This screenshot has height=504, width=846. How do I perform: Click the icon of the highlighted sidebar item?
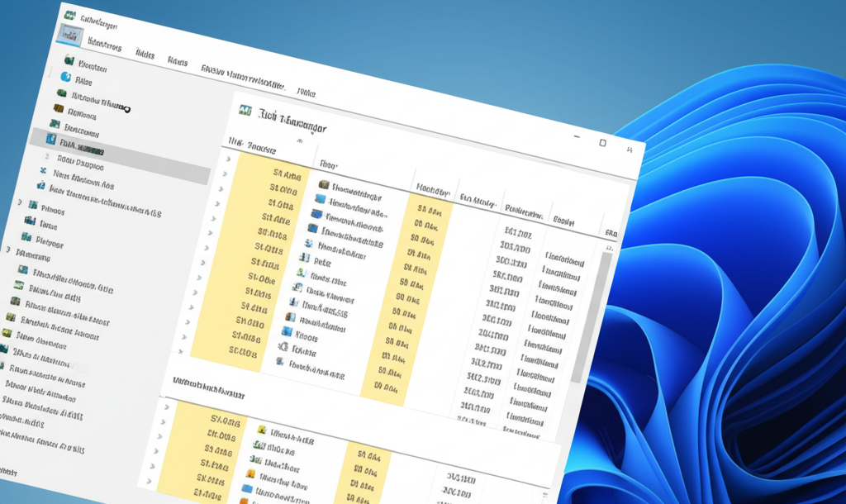click(x=52, y=139)
